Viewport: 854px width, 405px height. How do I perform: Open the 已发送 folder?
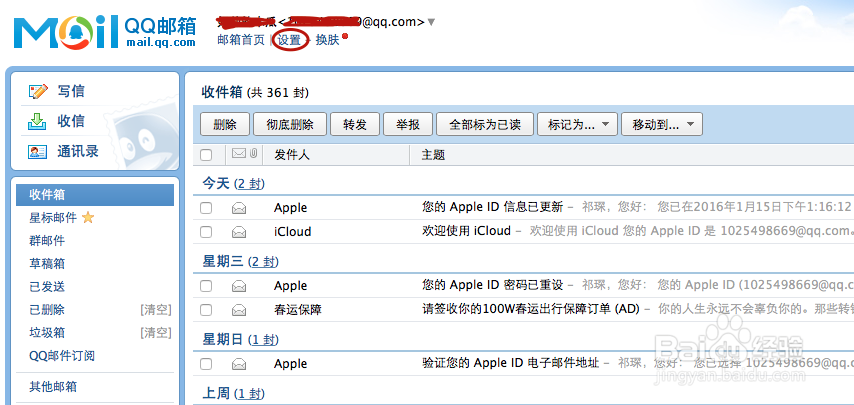(x=47, y=287)
